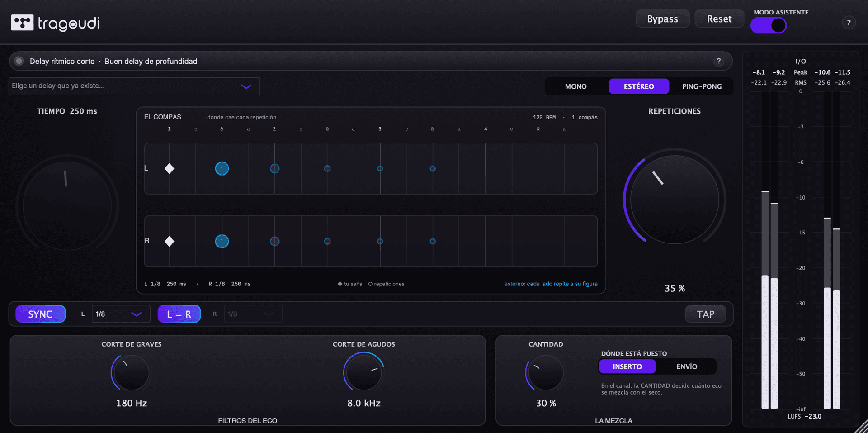Viewport: 868px width, 433px height.
Task: Click the first repetition marker on R lane
Action: 222,241
